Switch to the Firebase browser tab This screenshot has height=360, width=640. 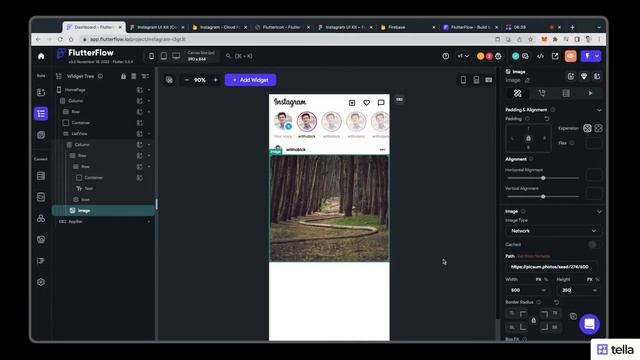tap(406, 27)
